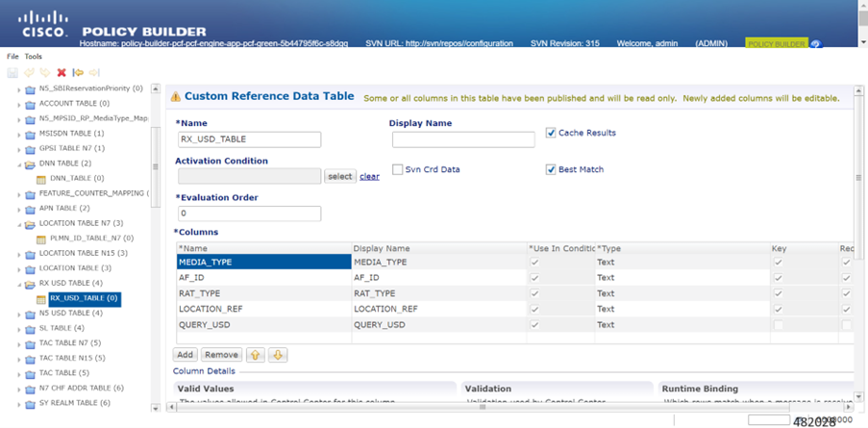This screenshot has width=868, height=428.
Task: Move selected column down with arrow button
Action: coord(278,355)
